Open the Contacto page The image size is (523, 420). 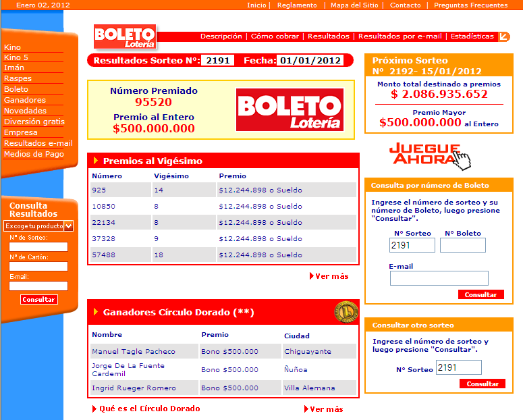406,5
